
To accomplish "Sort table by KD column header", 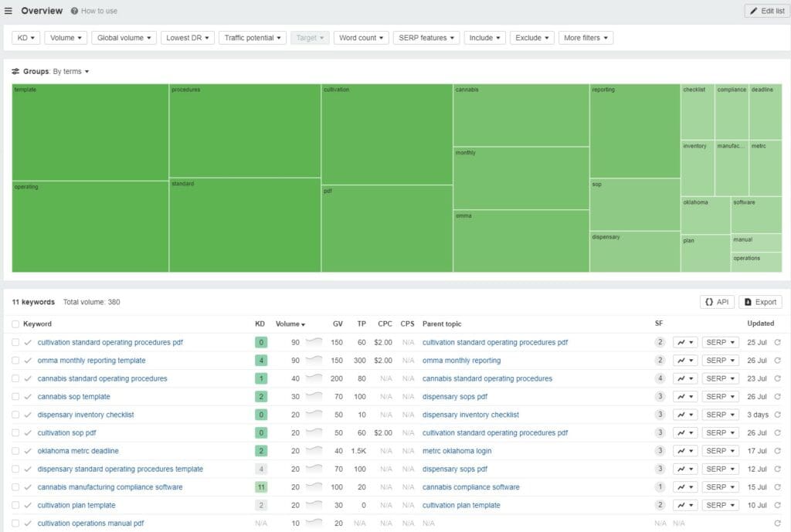I will coord(260,324).
